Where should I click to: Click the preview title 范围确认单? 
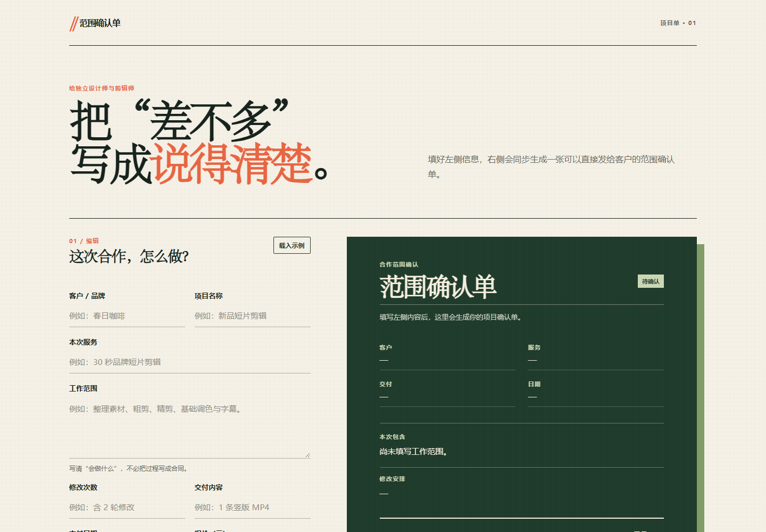point(438,287)
